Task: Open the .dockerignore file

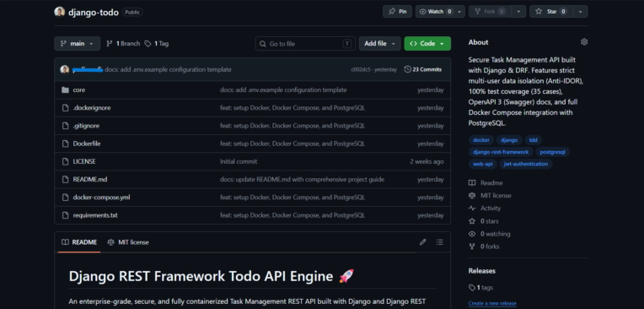Action: click(x=92, y=108)
